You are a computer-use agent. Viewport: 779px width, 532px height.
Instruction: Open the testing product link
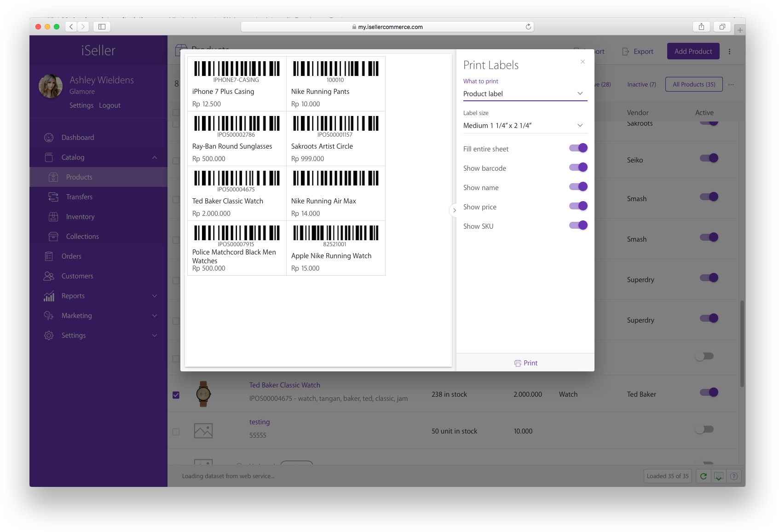[260, 422]
